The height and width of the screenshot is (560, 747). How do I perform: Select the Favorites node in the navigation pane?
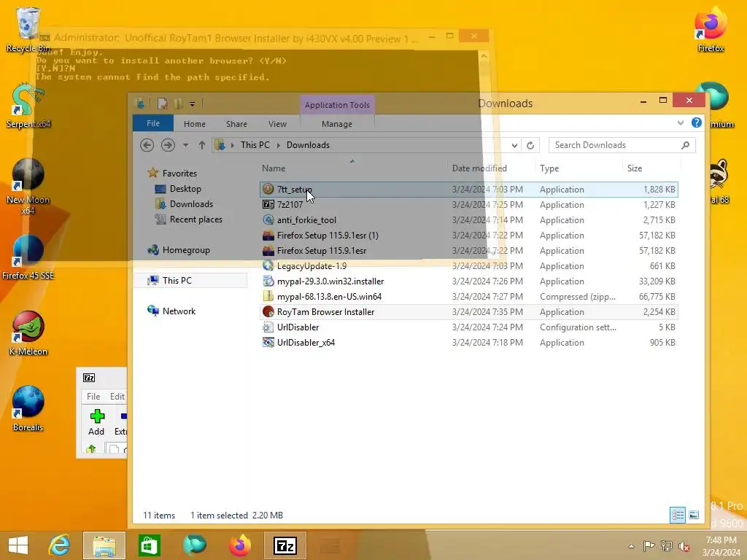[x=172, y=174]
